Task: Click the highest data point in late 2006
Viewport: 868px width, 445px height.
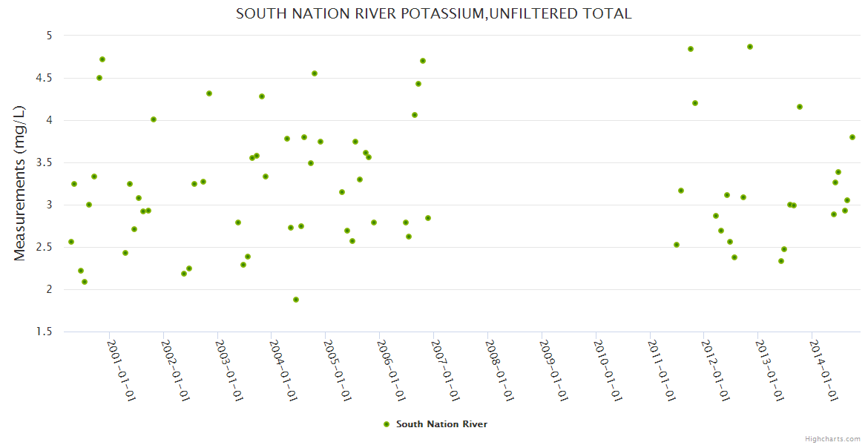Action: tap(423, 61)
